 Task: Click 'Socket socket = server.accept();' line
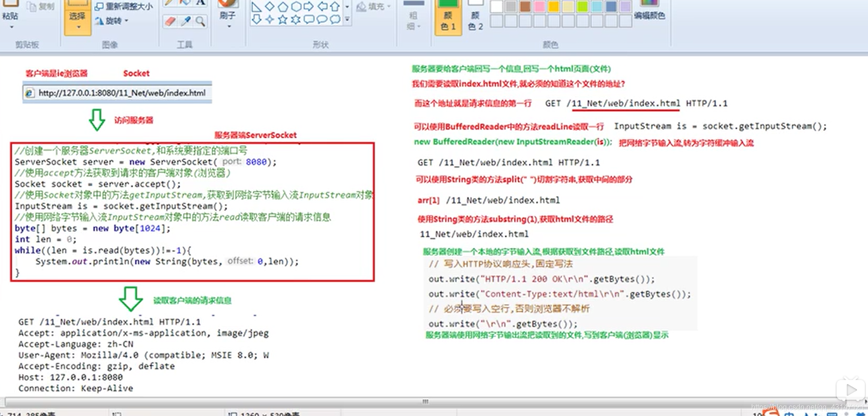pos(98,184)
